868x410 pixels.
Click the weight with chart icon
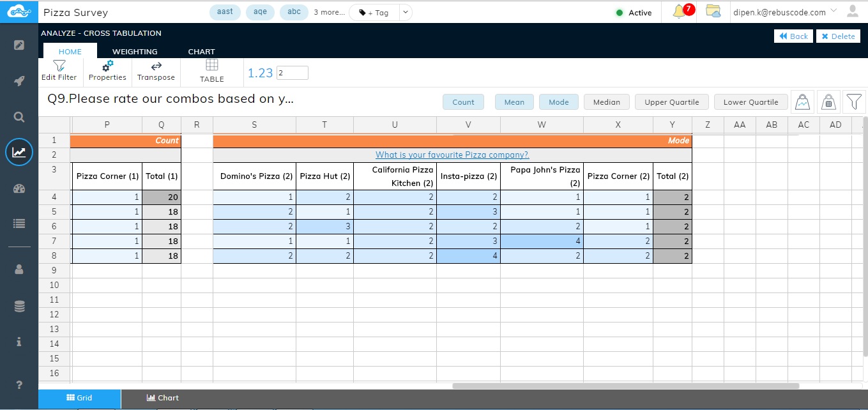coord(803,101)
